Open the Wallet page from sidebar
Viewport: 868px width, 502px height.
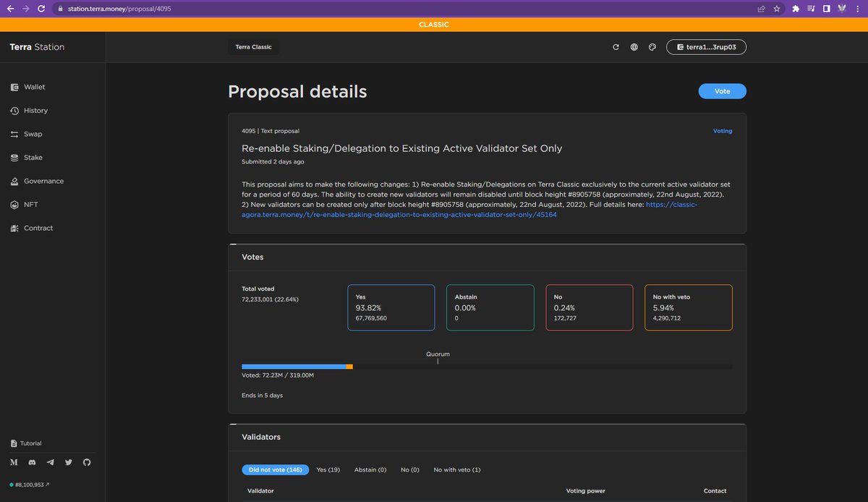coord(28,87)
